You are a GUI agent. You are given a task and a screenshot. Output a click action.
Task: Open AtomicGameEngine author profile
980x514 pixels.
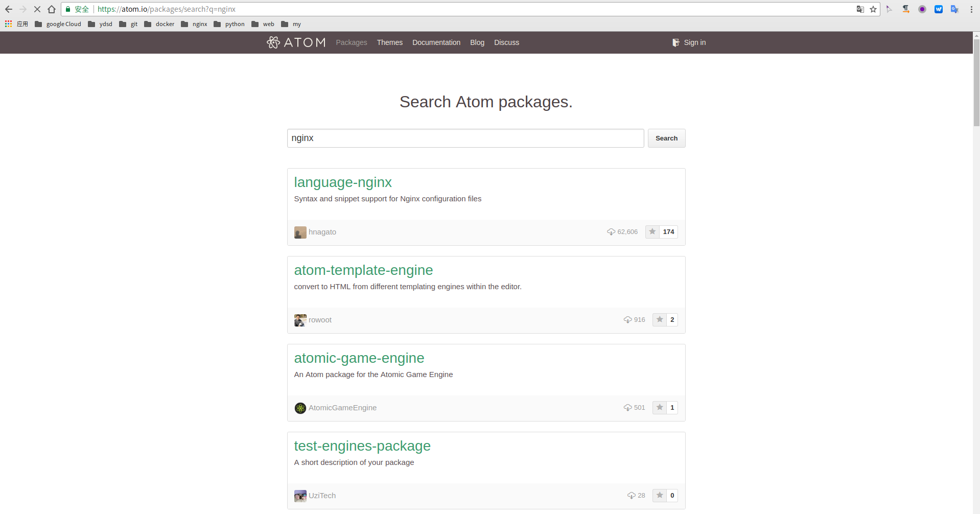point(342,408)
